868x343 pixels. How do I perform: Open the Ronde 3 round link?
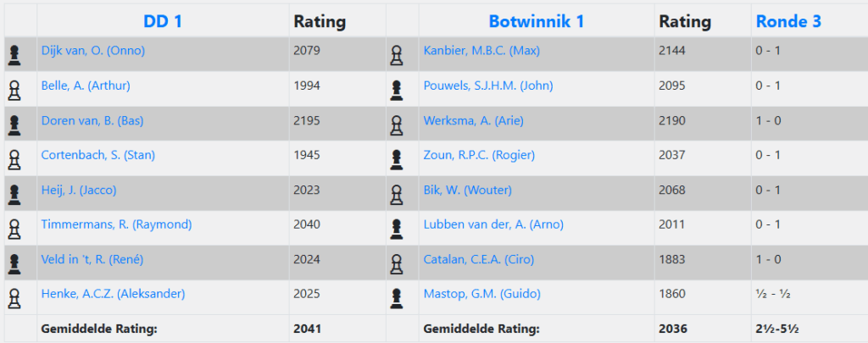pyautogui.click(x=788, y=22)
